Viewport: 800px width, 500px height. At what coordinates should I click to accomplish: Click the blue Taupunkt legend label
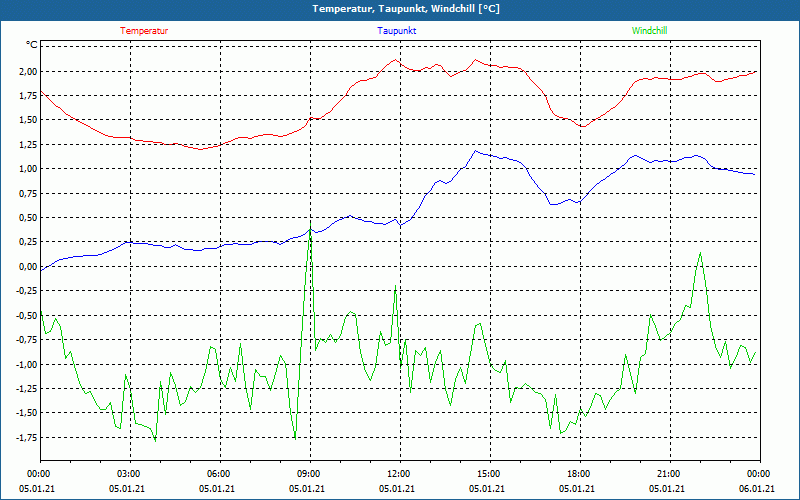click(x=396, y=31)
